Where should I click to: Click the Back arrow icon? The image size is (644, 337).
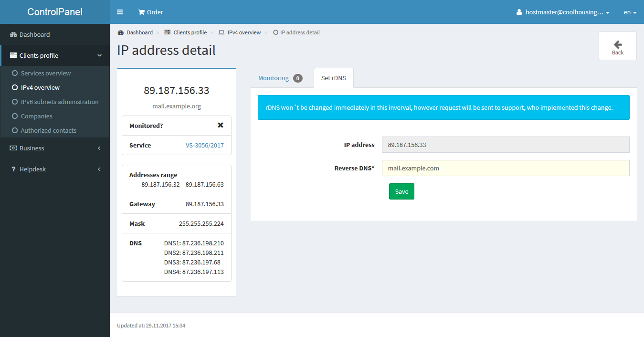pyautogui.click(x=618, y=44)
